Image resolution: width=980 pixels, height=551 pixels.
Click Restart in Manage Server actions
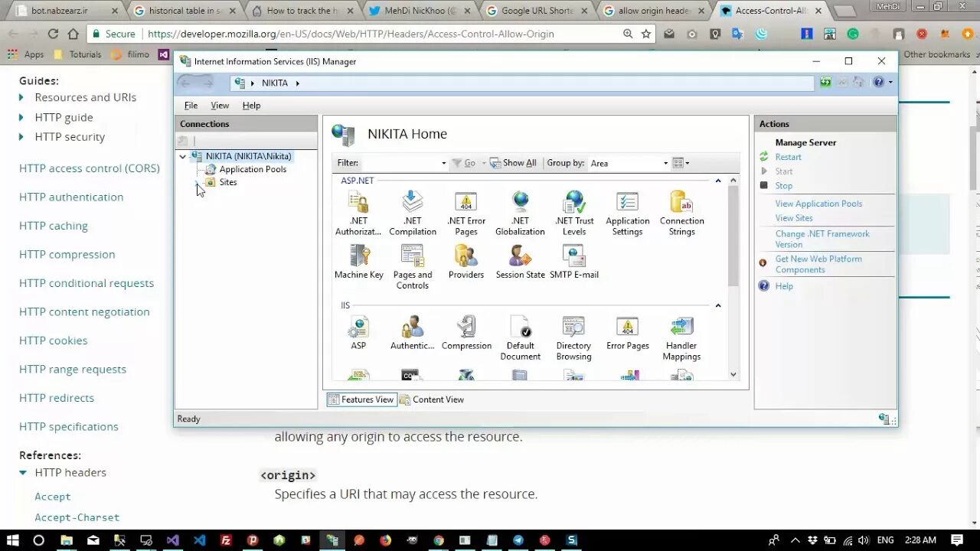click(x=788, y=157)
